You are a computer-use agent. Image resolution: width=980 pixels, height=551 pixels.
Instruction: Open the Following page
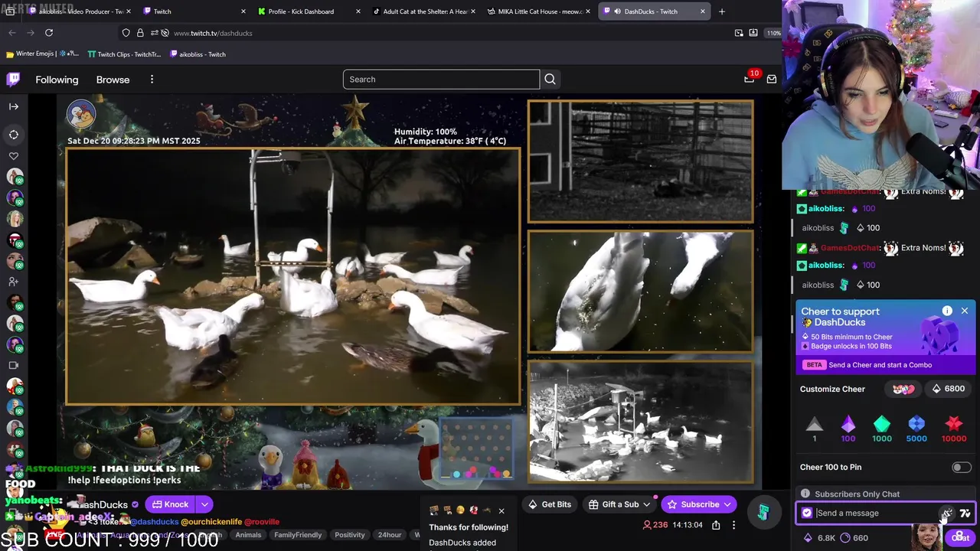pyautogui.click(x=57, y=80)
